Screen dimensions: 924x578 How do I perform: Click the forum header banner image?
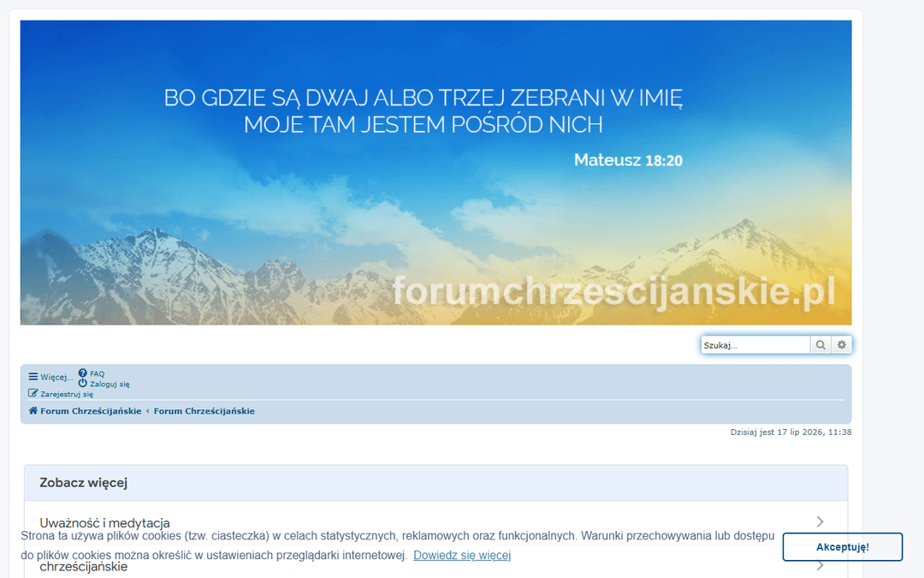coord(435,173)
